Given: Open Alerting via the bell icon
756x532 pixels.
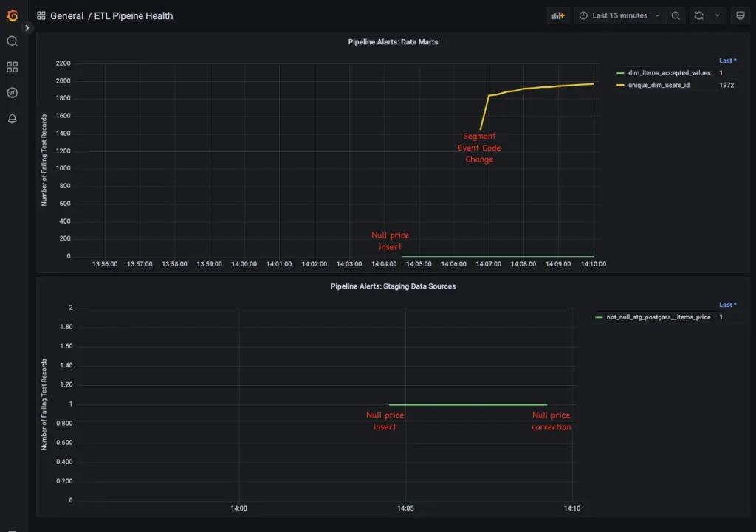Looking at the screenshot, I should [x=12, y=118].
